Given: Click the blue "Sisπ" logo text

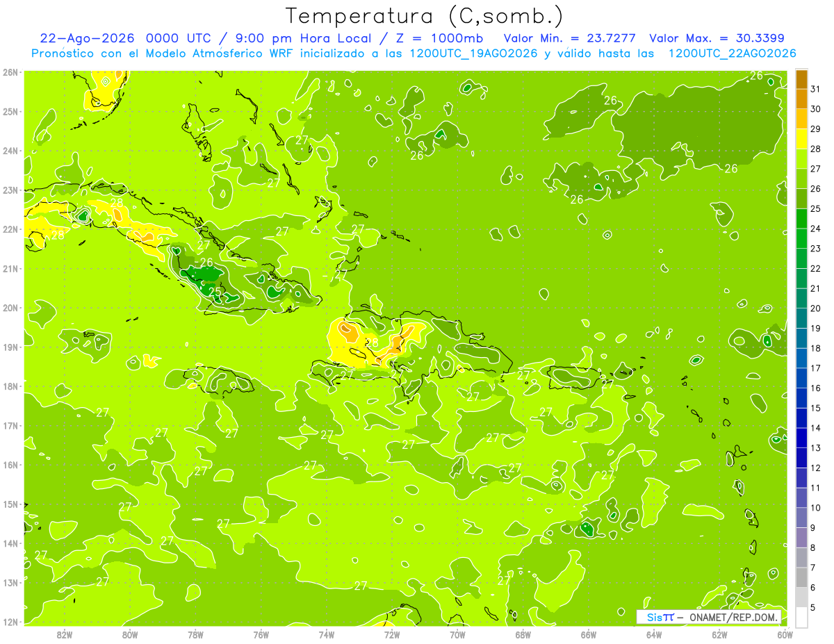Looking at the screenshot, I should (x=660, y=618).
